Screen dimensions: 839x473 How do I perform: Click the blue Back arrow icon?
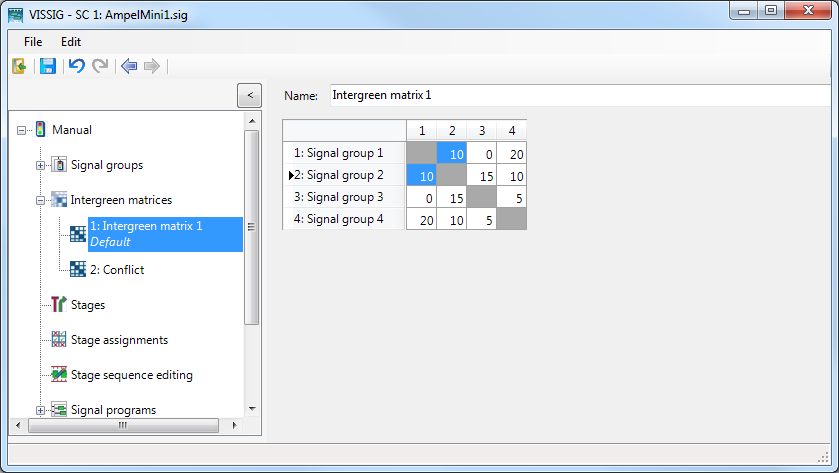pos(128,67)
